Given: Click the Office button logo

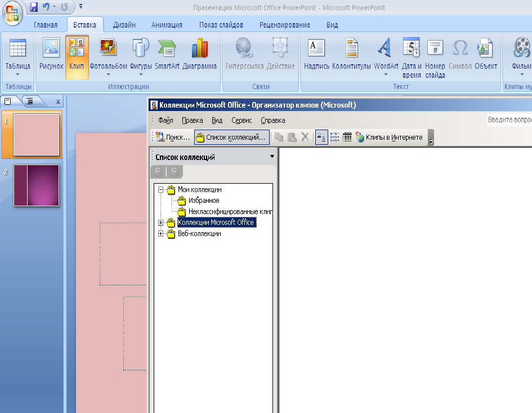Looking at the screenshot, I should pyautogui.click(x=12, y=14).
